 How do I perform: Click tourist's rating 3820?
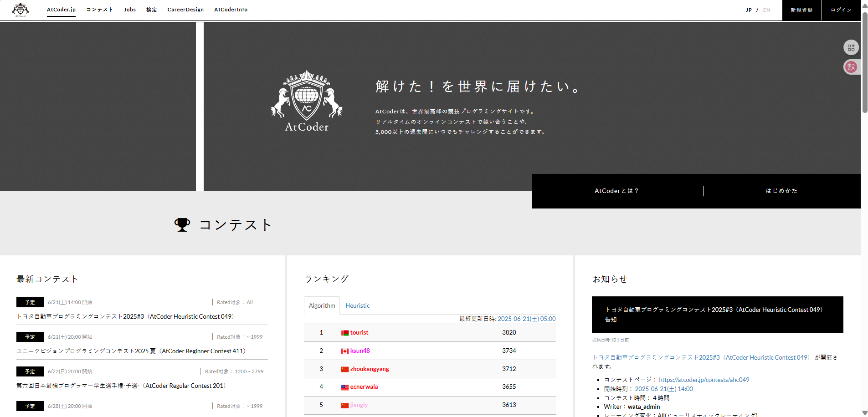pyautogui.click(x=509, y=333)
